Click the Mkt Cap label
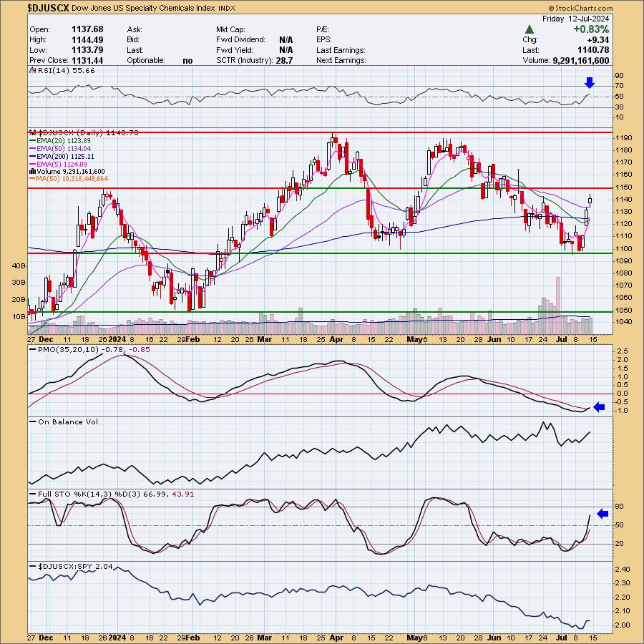The width and height of the screenshot is (644, 644). point(230,29)
